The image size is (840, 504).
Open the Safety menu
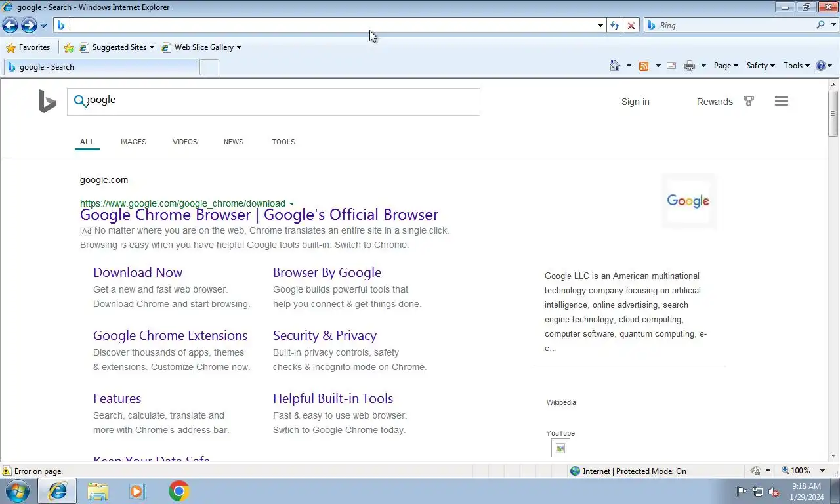[x=761, y=66]
